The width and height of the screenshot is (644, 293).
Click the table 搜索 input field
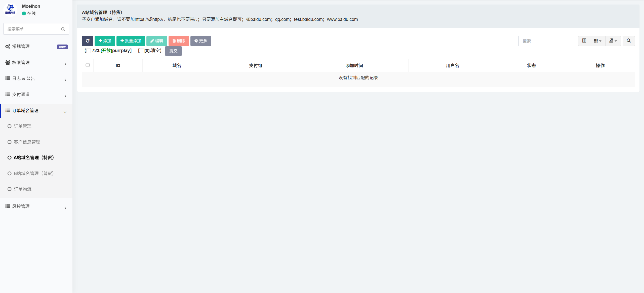coord(547,41)
